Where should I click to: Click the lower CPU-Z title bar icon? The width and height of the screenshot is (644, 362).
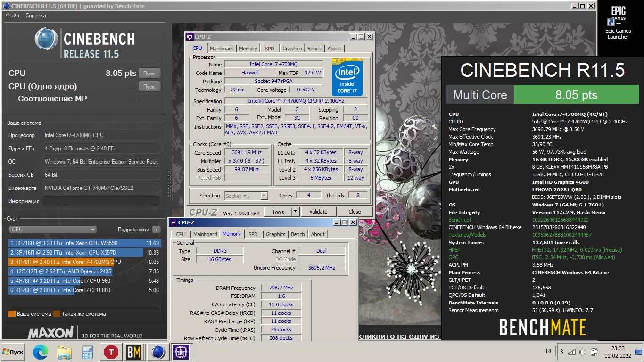173,222
